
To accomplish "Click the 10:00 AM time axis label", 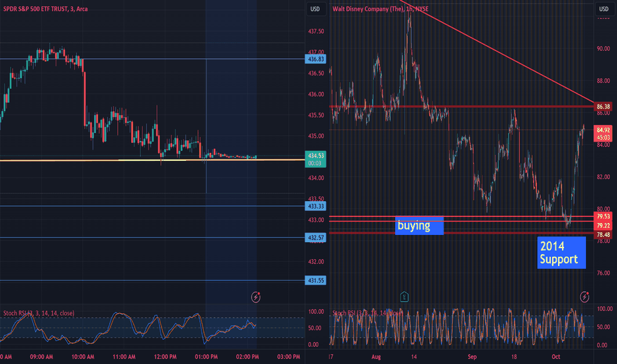I will point(83,357).
